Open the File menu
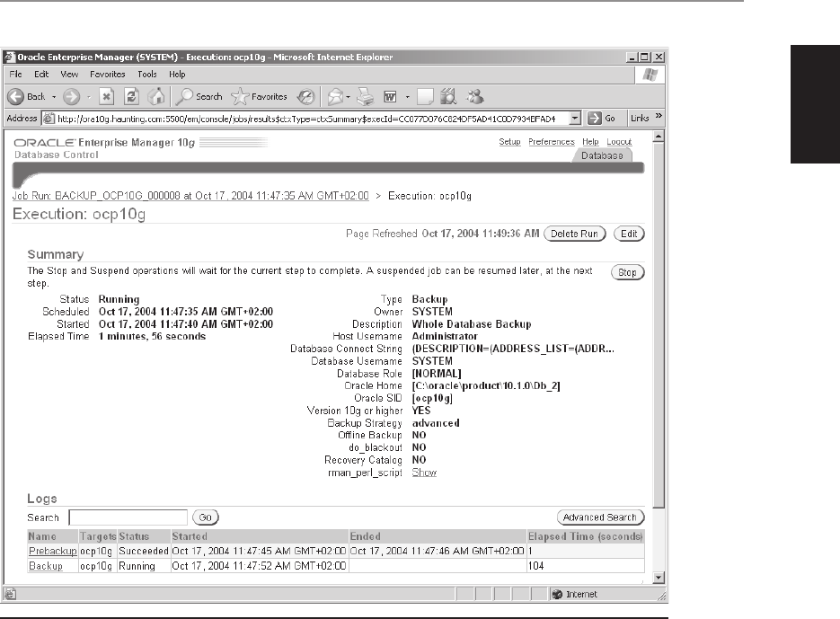The height and width of the screenshot is (619, 840). (15, 74)
